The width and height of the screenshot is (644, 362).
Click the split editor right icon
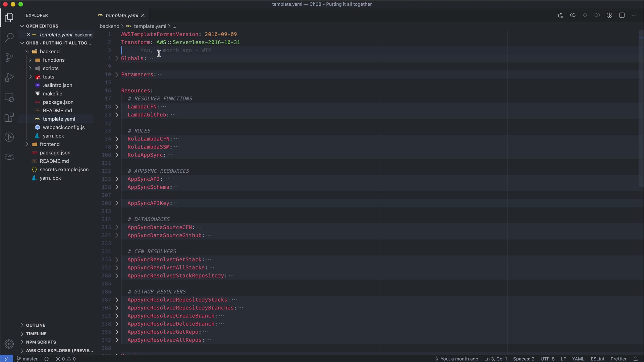click(x=622, y=15)
